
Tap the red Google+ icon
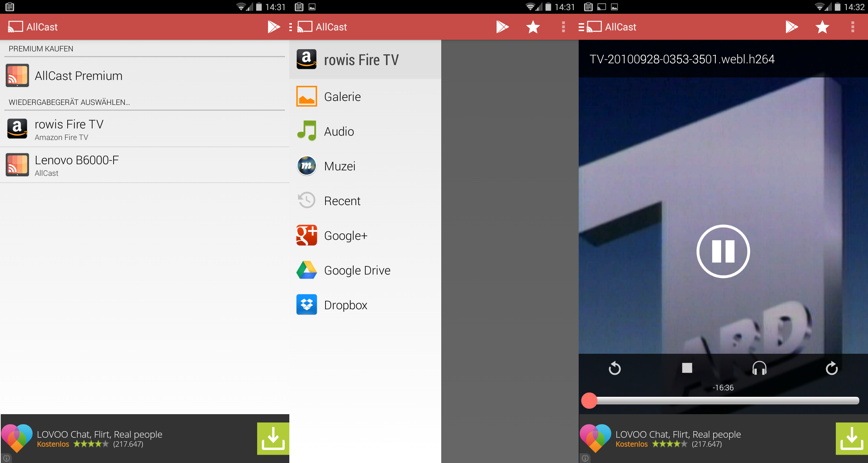(307, 235)
